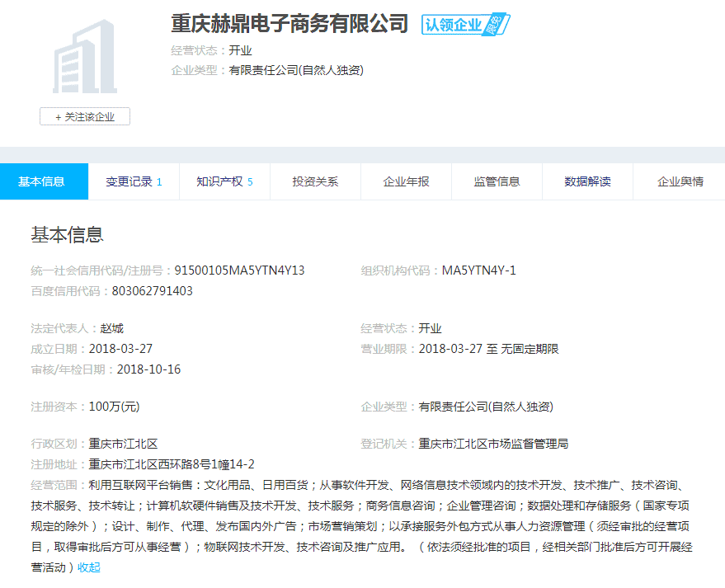Click legal representative name 赵城
Image resolution: width=725 pixels, height=588 pixels.
pyautogui.click(x=112, y=328)
